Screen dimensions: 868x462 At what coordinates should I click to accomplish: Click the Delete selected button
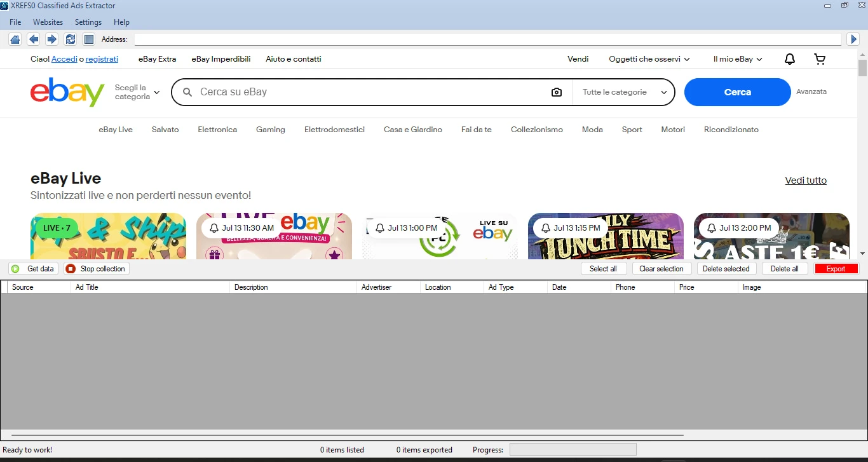pyautogui.click(x=726, y=269)
